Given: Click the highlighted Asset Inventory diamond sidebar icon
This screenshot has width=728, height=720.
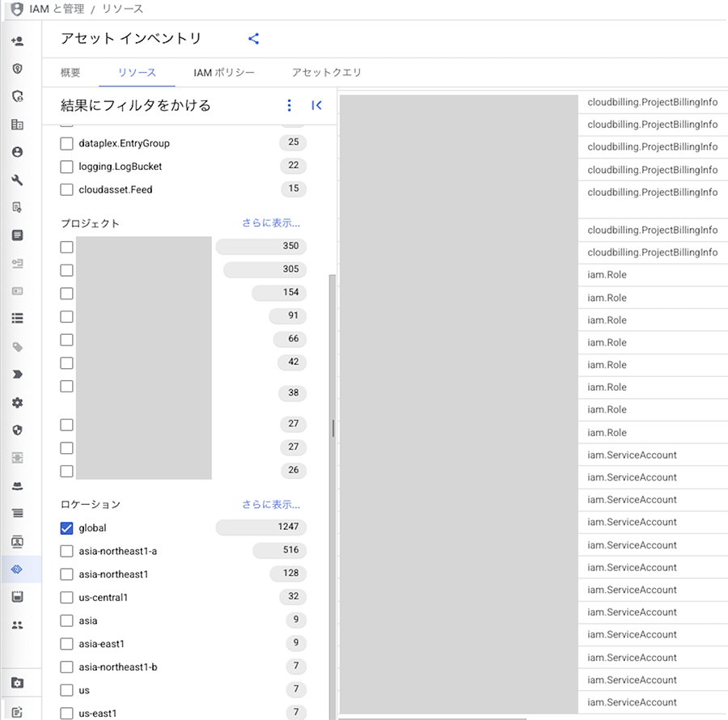Looking at the screenshot, I should (17, 570).
